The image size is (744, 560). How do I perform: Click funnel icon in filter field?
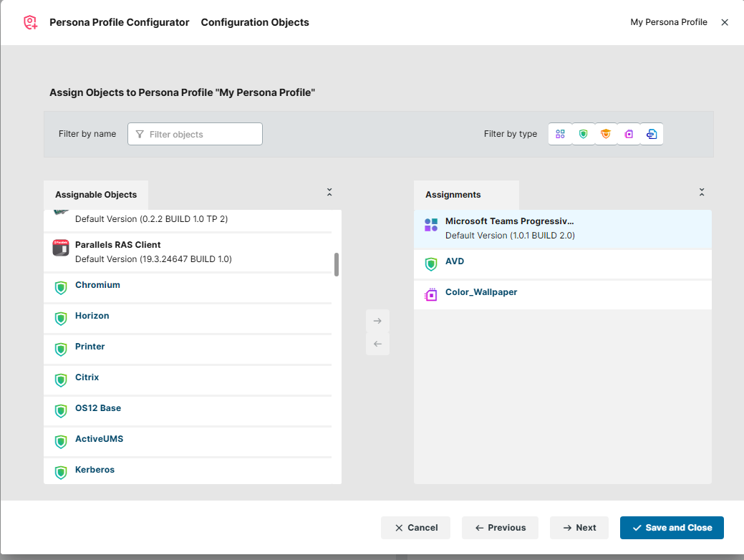tap(140, 135)
